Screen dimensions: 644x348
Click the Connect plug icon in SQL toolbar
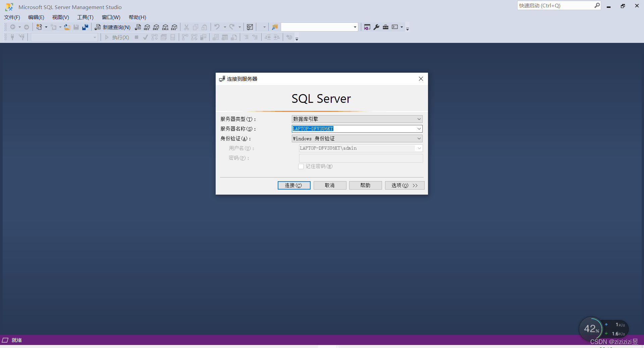[x=12, y=37]
